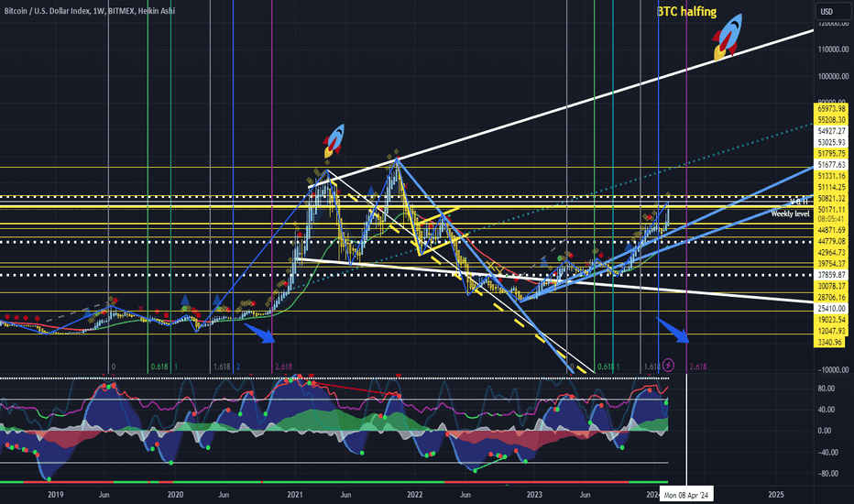The width and height of the screenshot is (854, 504).
Task: Select the "Weekly level" text annotation
Action: pyautogui.click(x=790, y=214)
